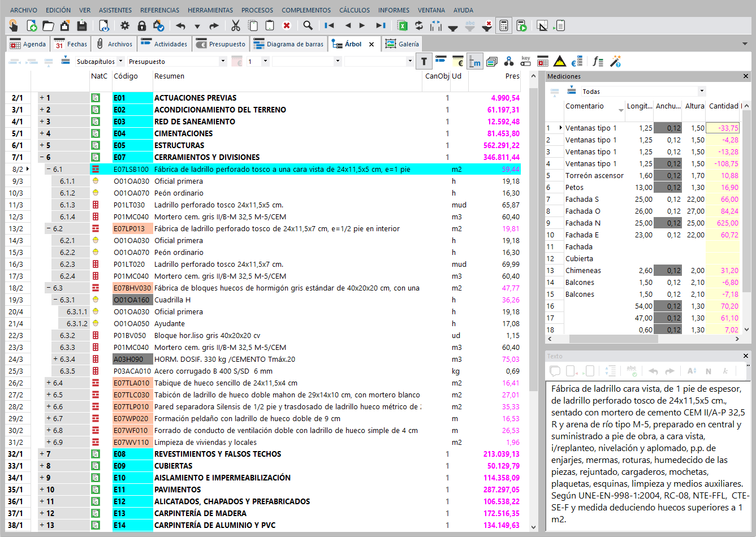This screenshot has width=756, height=537.
Task: Click the padlock icon in toolbar
Action: click(x=142, y=25)
